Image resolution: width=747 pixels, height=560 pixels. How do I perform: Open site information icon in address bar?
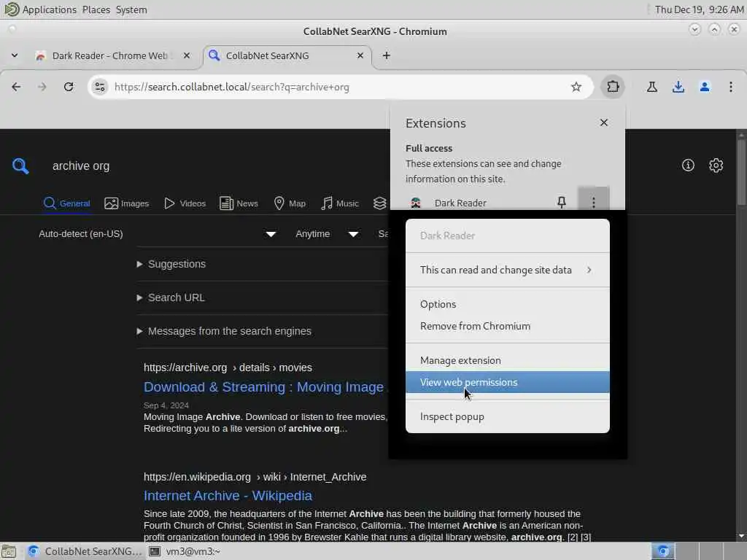pos(99,87)
